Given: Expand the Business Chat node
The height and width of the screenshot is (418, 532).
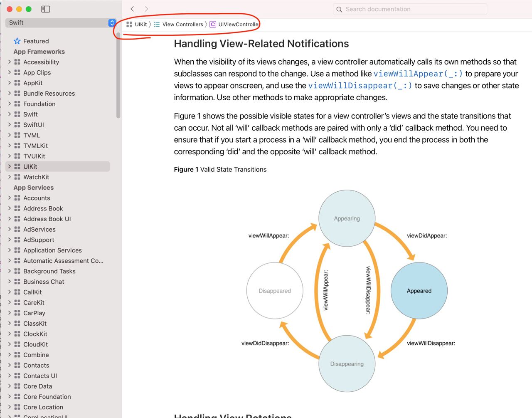Looking at the screenshot, I should pos(10,282).
